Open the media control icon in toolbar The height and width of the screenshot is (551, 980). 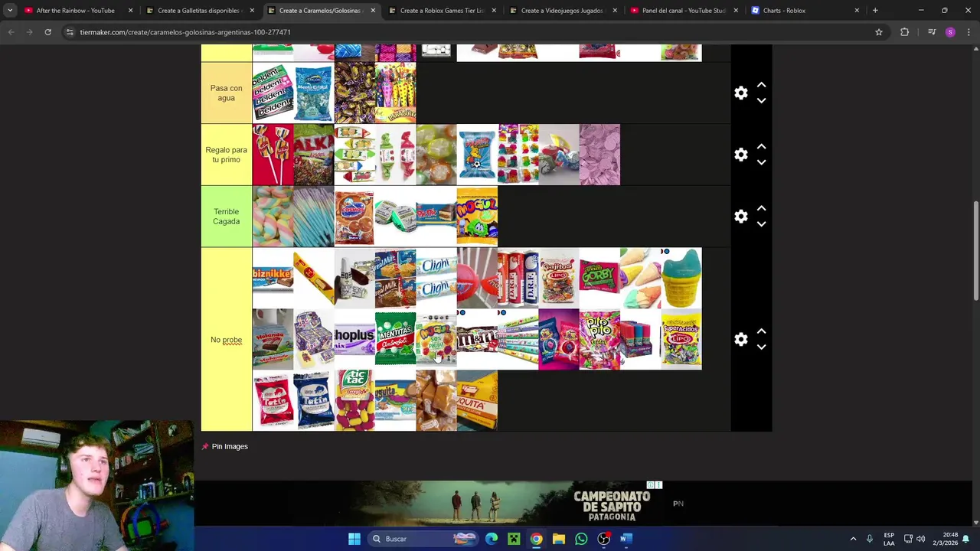pyautogui.click(x=932, y=32)
